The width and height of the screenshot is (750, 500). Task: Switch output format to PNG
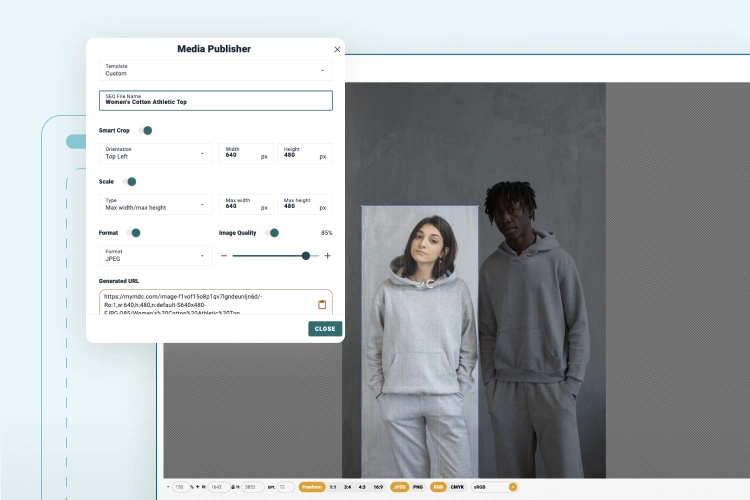pyautogui.click(x=417, y=487)
